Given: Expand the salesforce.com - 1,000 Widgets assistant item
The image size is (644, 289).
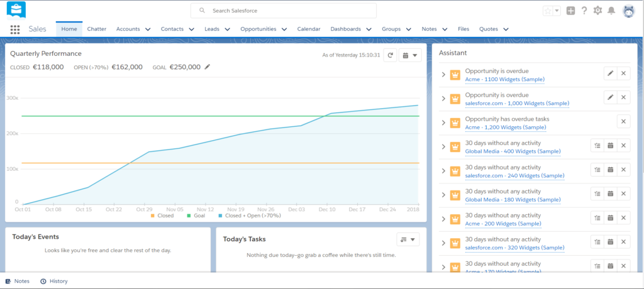Looking at the screenshot, I should [443, 99].
